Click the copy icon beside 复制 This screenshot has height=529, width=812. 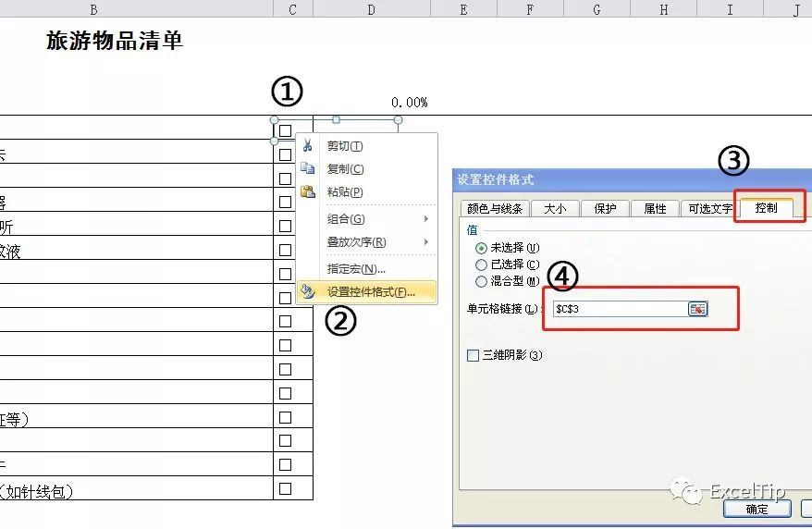(x=308, y=168)
